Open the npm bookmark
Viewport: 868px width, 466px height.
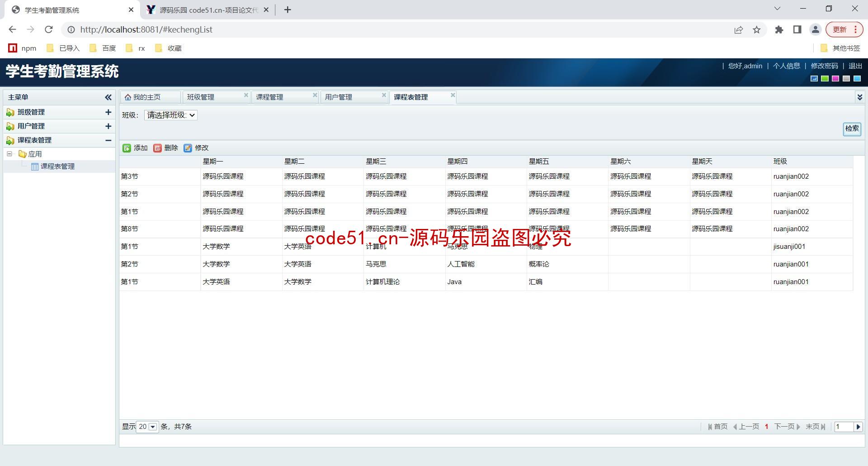(23, 48)
